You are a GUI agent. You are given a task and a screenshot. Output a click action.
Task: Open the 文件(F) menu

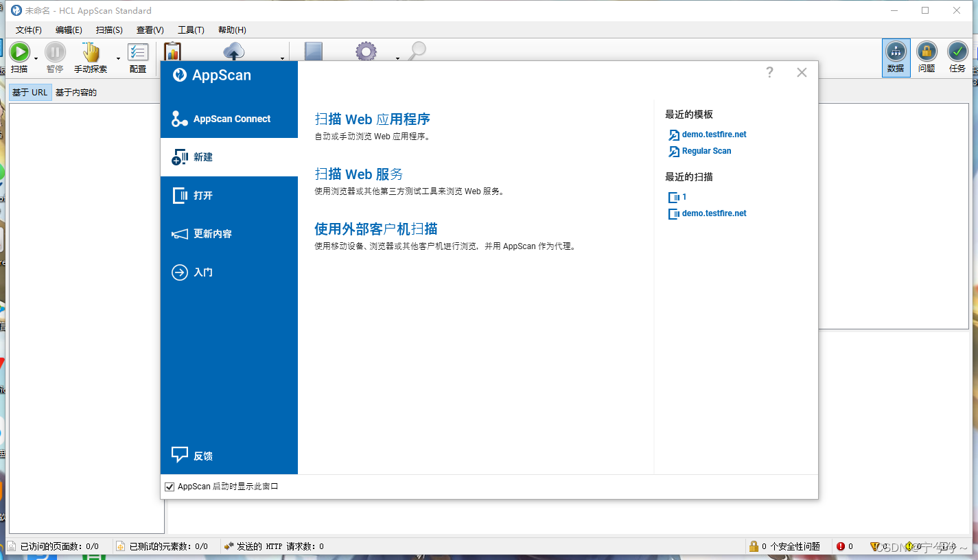29,30
